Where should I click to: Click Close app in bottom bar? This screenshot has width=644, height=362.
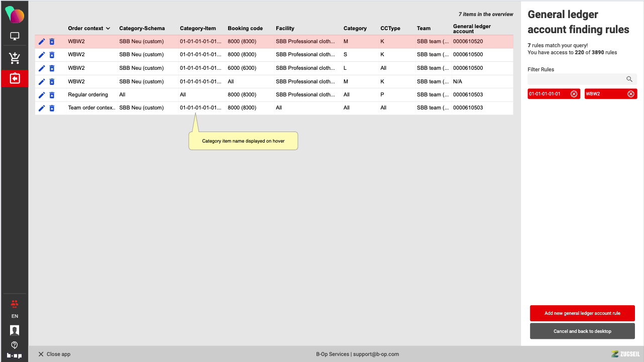(54, 354)
